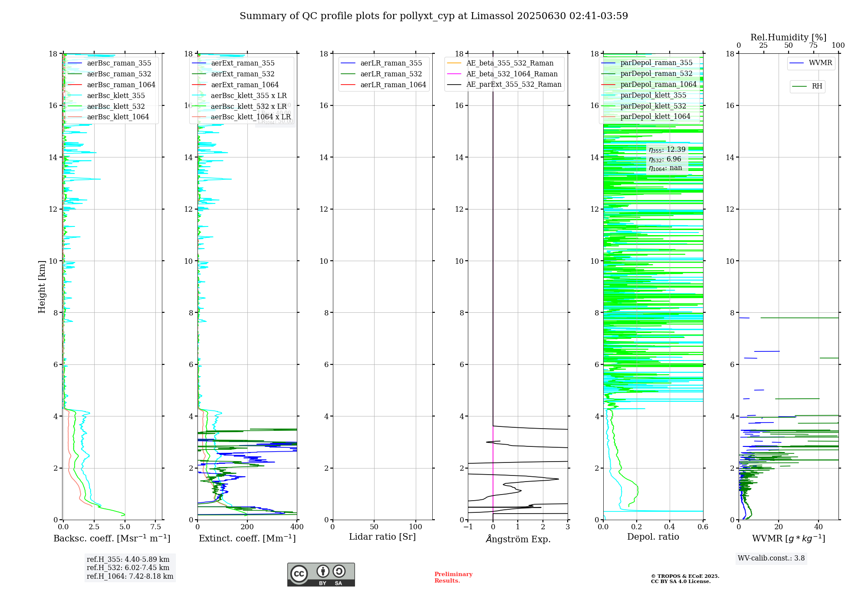Select AE_beta_355_532_Raman legend entry

500,63
